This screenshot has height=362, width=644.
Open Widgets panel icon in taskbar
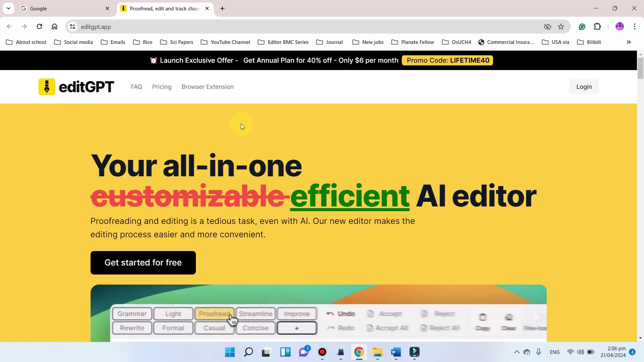pos(285,352)
